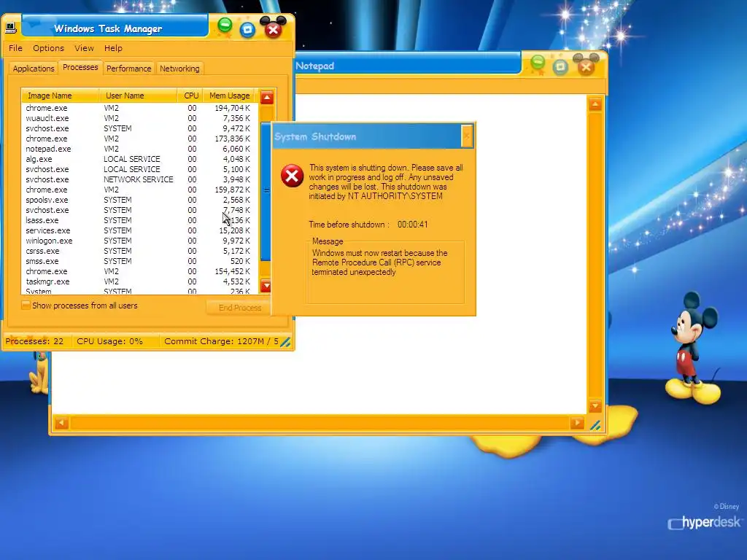This screenshot has width=747, height=560.
Task: Select the csrss.exe process row
Action: coord(139,251)
